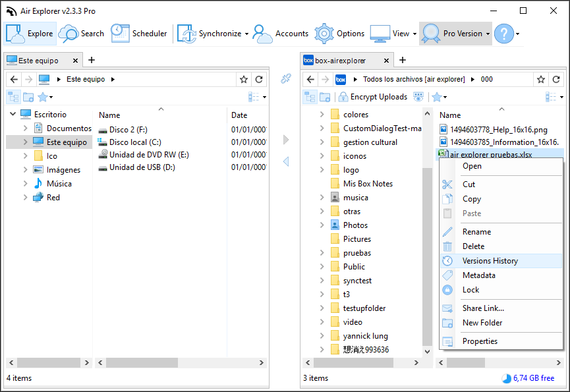Image resolution: width=570 pixels, height=392 pixels.
Task: Open the Scheduler
Action: pyautogui.click(x=139, y=34)
